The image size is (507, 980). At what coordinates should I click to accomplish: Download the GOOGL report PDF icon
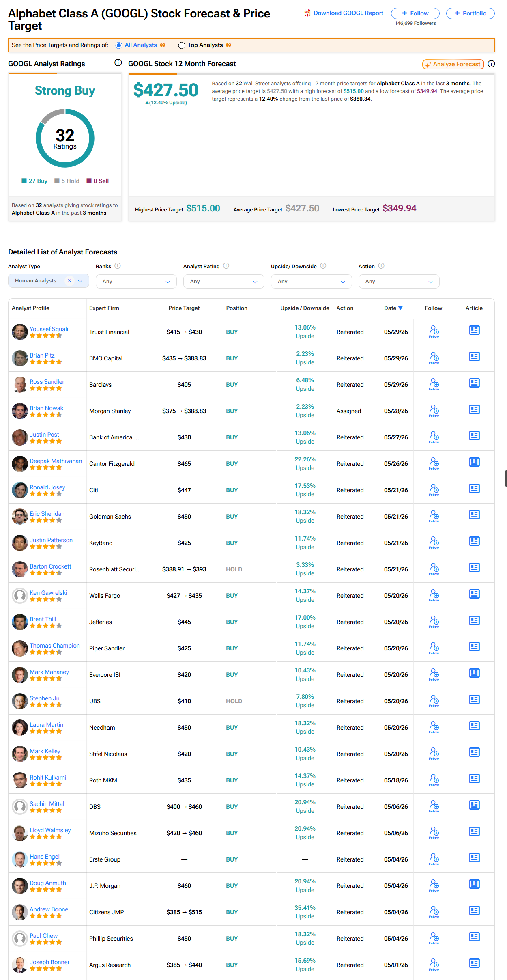307,13
